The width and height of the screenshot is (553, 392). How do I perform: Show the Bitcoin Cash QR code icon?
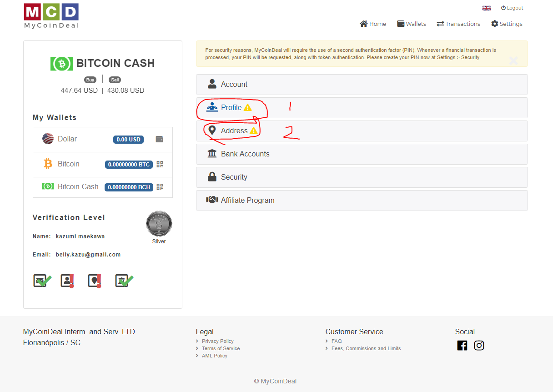[x=160, y=187]
